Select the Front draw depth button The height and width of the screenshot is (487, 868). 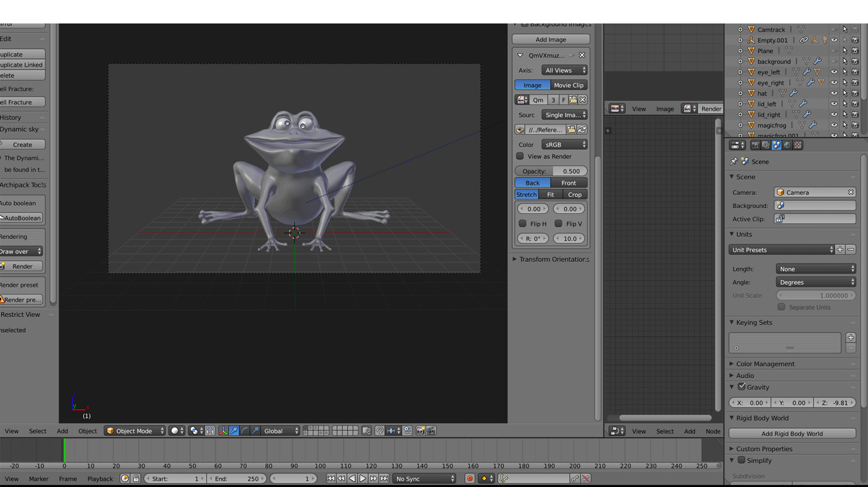pyautogui.click(x=568, y=183)
